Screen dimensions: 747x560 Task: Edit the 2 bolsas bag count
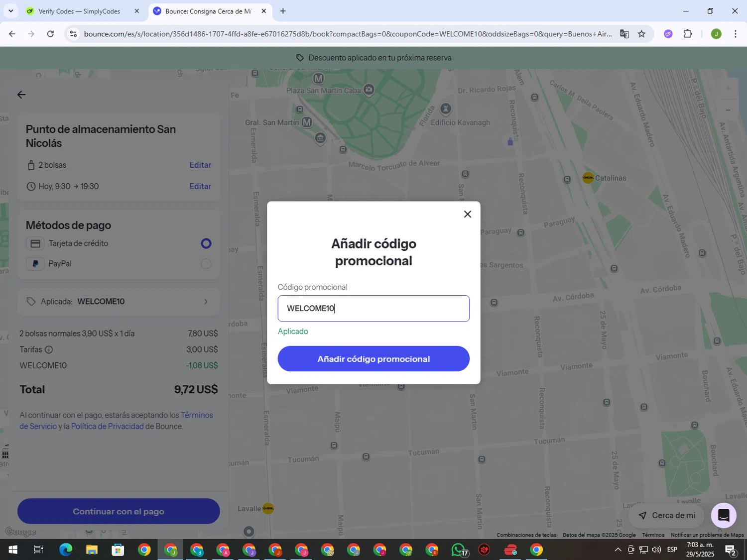point(200,165)
